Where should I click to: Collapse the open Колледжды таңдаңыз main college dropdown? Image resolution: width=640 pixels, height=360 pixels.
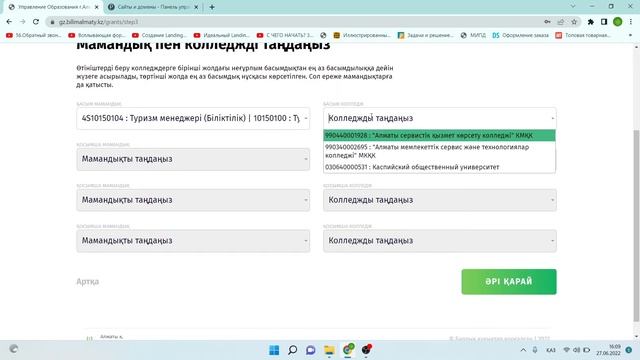[x=440, y=118]
